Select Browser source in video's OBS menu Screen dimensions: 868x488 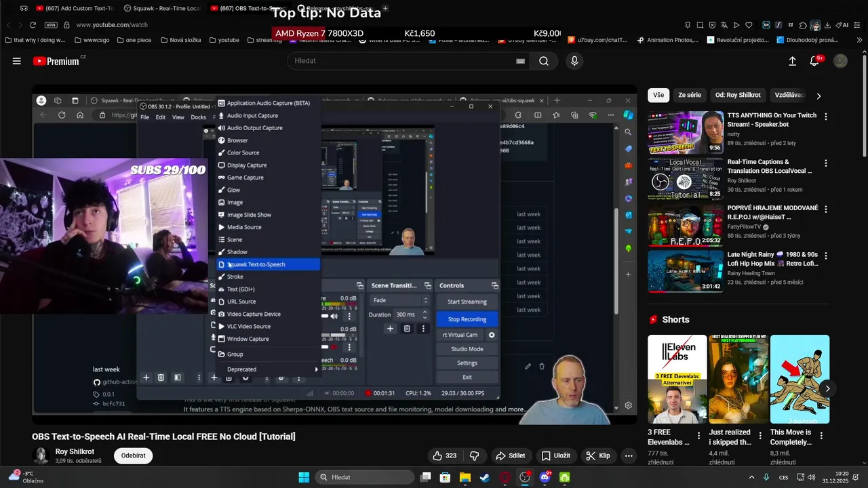[268, 140]
